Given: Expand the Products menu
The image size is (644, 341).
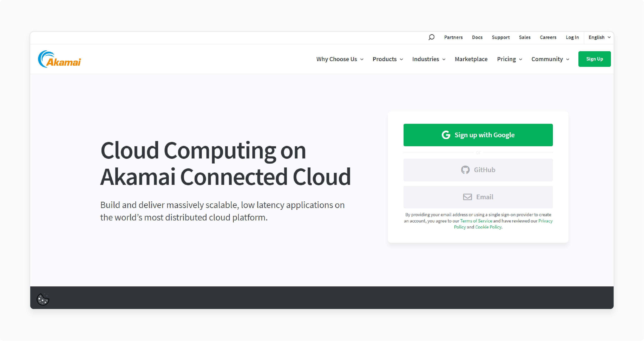Looking at the screenshot, I should pyautogui.click(x=388, y=59).
